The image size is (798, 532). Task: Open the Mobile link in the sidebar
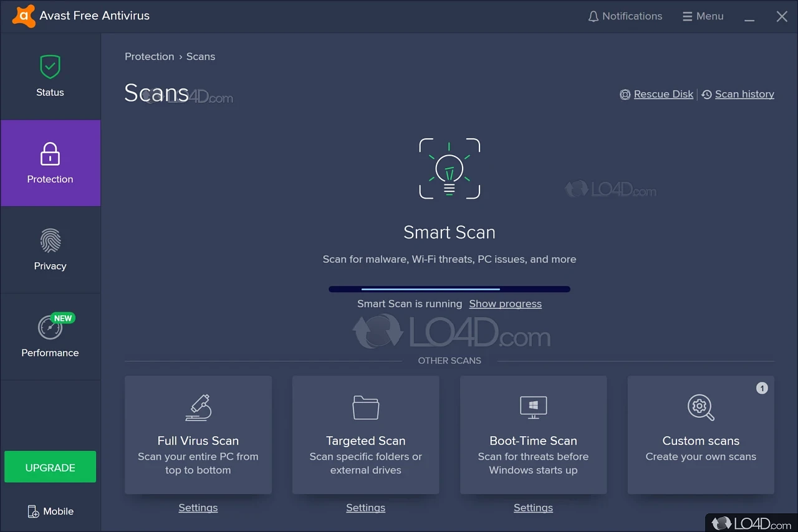tap(50, 511)
